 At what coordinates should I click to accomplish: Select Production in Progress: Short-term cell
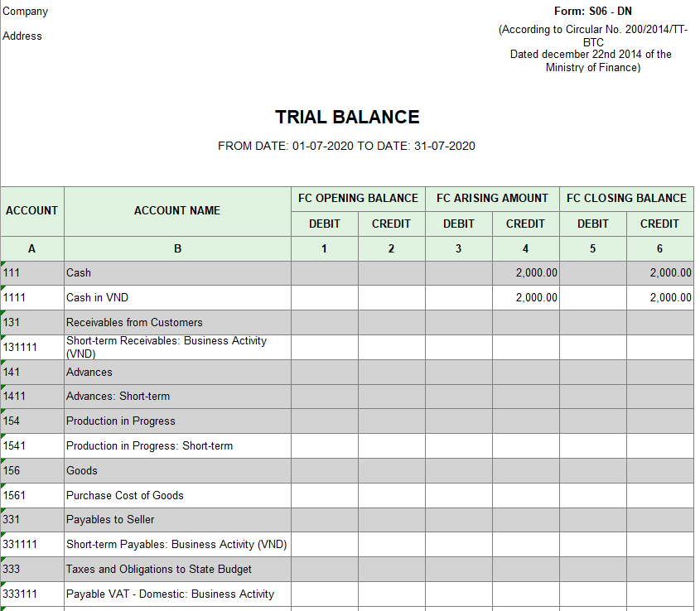[x=177, y=446]
